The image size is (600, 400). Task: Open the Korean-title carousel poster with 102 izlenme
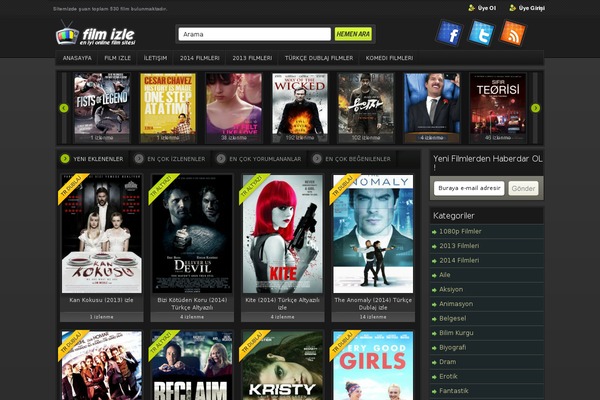pyautogui.click(x=366, y=108)
